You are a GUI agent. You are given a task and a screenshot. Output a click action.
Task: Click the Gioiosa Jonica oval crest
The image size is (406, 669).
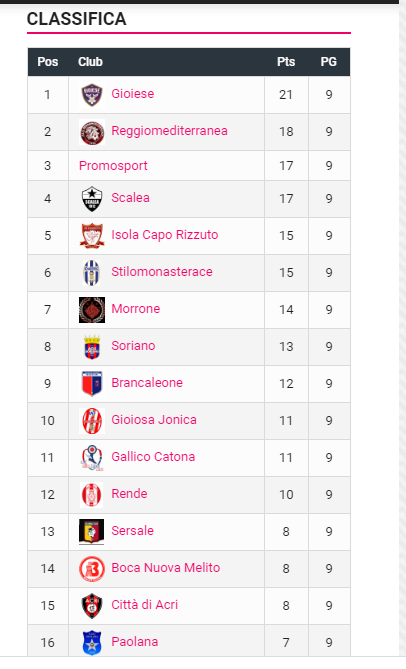pyautogui.click(x=92, y=421)
